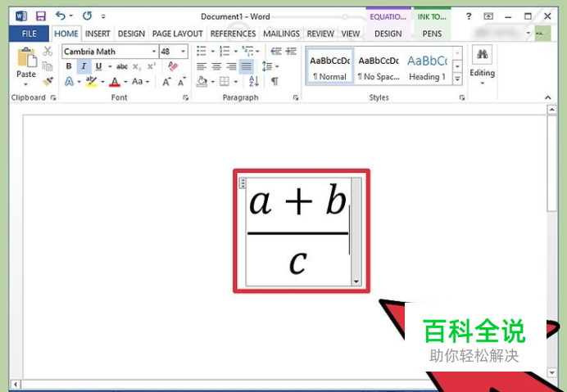
Task: Click the Numbering list icon
Action: (225, 52)
